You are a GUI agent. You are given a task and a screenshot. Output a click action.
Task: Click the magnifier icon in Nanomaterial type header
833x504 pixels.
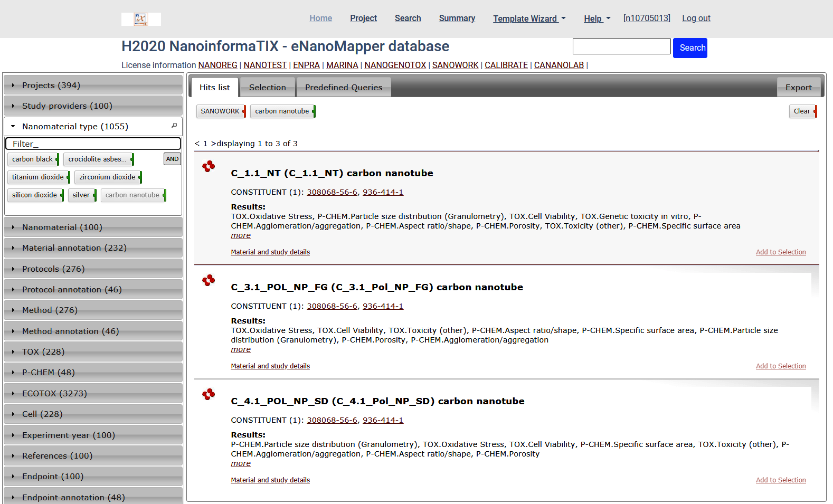pos(174,126)
